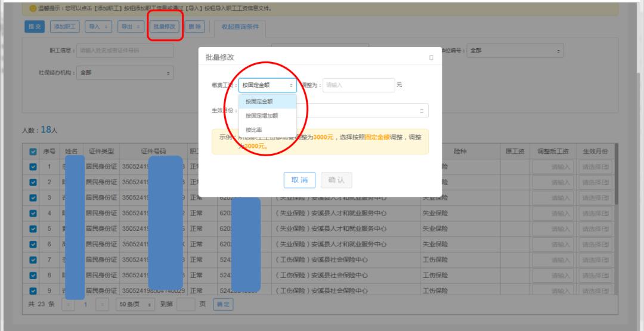644x331 pixels.
Task: Uncheck the checkbox for row 4
Action: [x=33, y=214]
